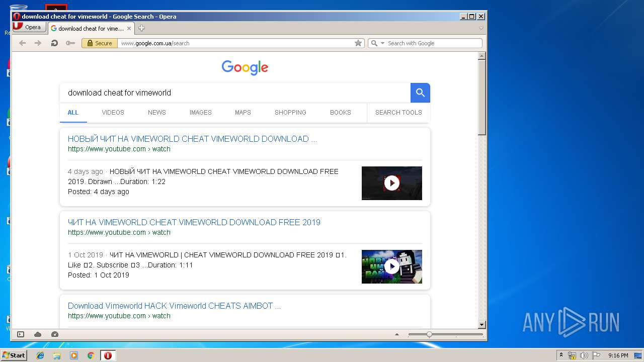Screen dimensions: 644x362
Task: Open a new tab with plus button
Action: [x=141, y=28]
